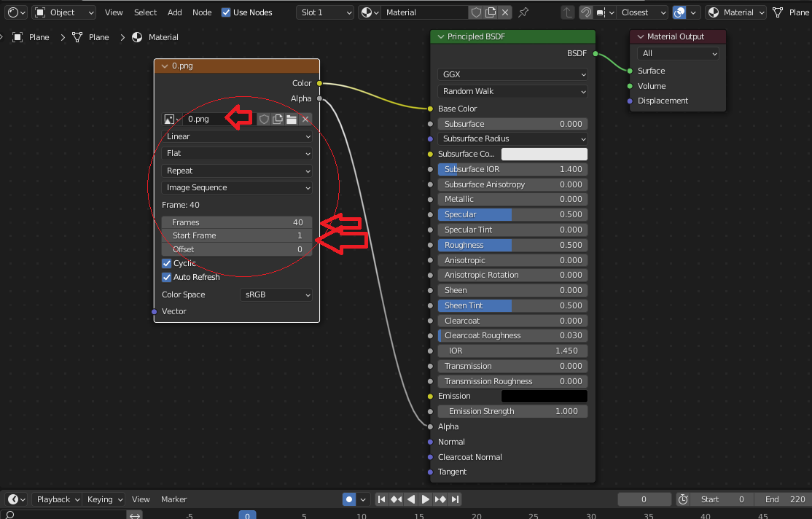Toggle the snapping magnet button
Image resolution: width=812 pixels, height=519 pixels.
pyautogui.click(x=586, y=12)
